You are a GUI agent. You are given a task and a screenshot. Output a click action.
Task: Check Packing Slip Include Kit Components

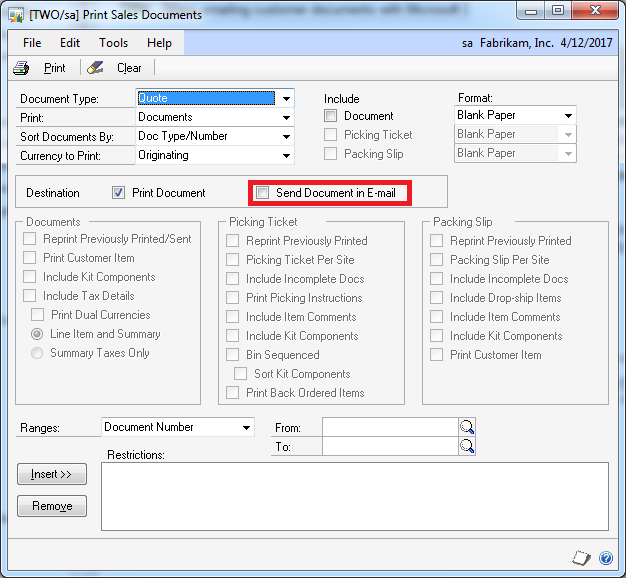(437, 336)
